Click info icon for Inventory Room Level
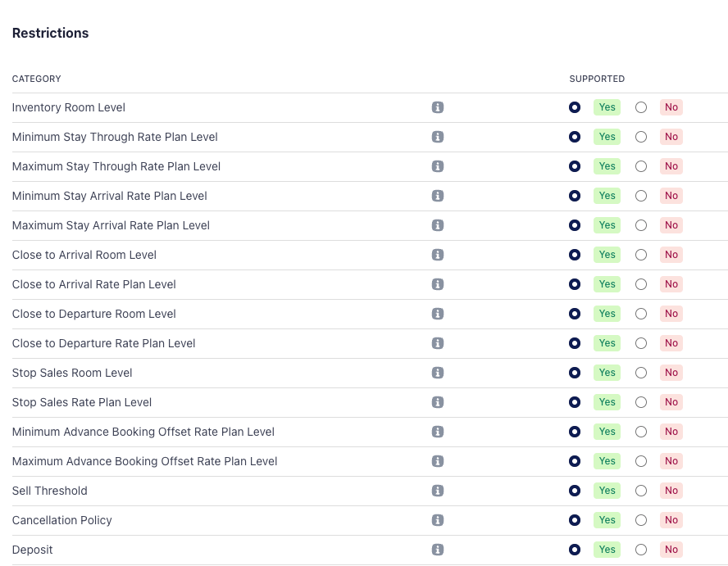 point(438,107)
